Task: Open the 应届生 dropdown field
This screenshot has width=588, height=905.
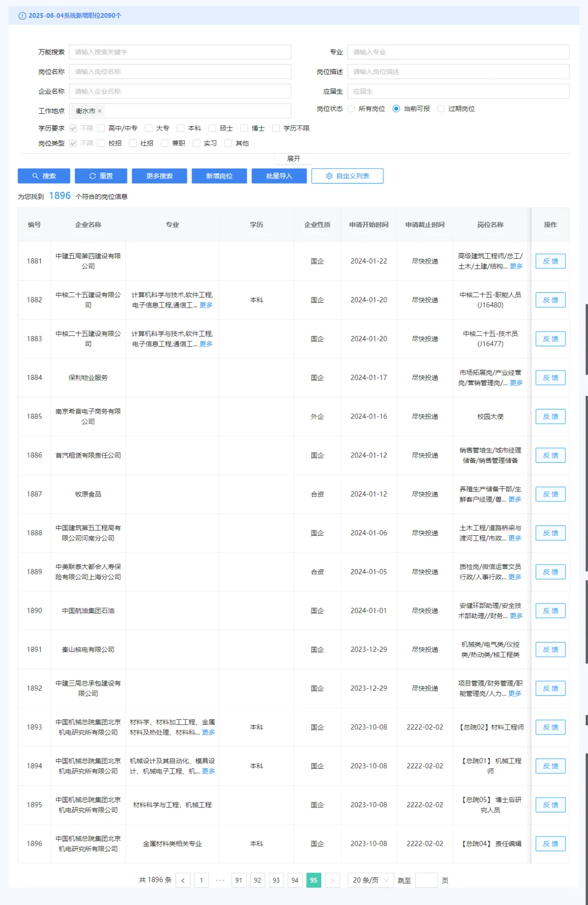Action: 458,91
